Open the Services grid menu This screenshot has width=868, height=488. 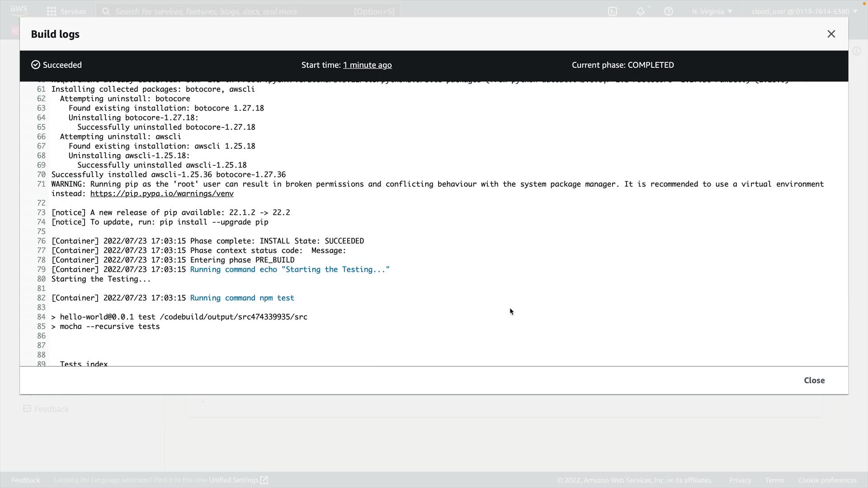[x=52, y=11]
